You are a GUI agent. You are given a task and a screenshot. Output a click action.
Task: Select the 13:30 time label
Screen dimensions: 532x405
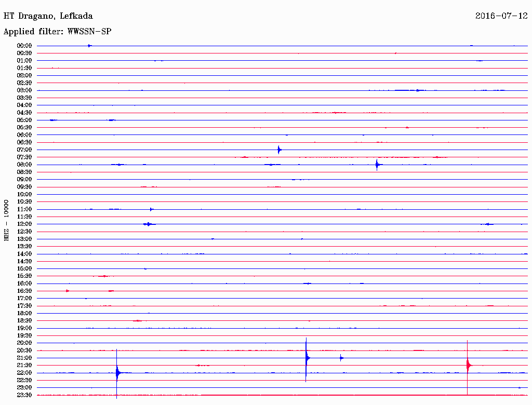click(24, 246)
